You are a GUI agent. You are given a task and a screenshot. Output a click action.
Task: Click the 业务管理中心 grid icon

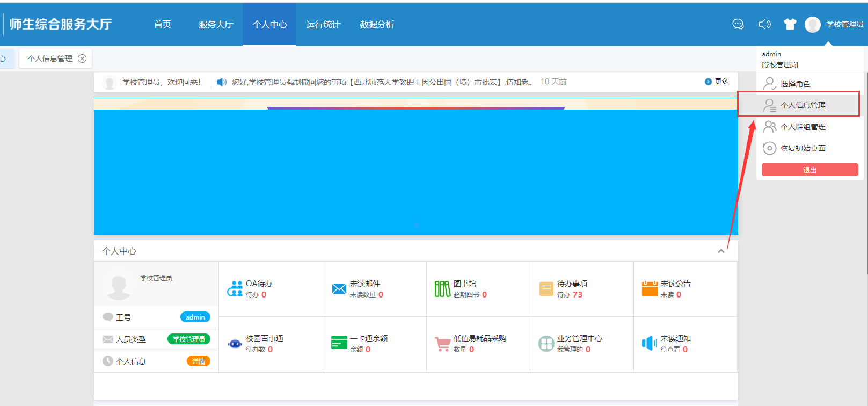546,344
